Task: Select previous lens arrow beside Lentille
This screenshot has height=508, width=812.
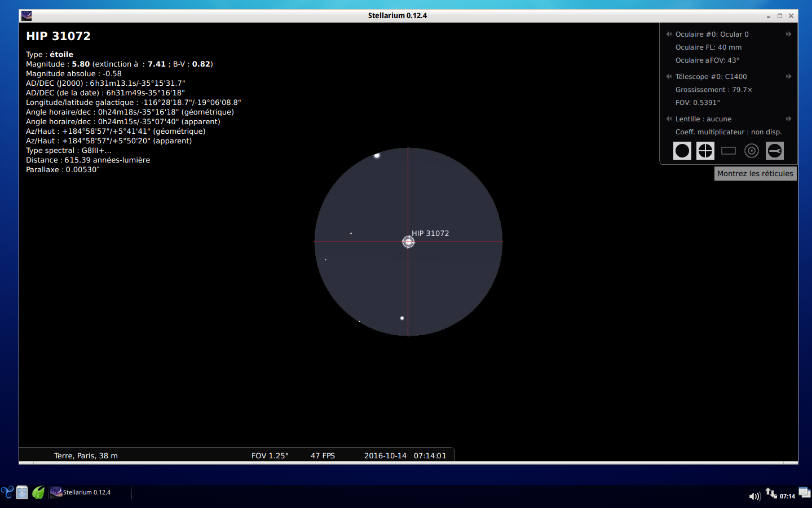Action: click(x=669, y=119)
